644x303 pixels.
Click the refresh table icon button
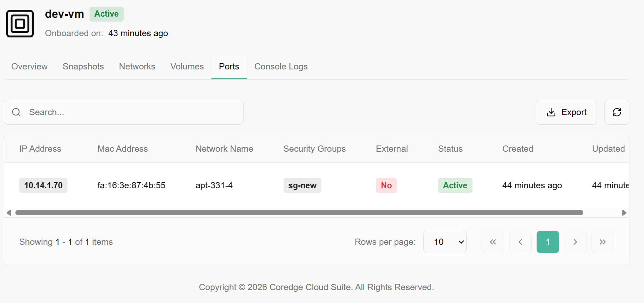pos(617,112)
